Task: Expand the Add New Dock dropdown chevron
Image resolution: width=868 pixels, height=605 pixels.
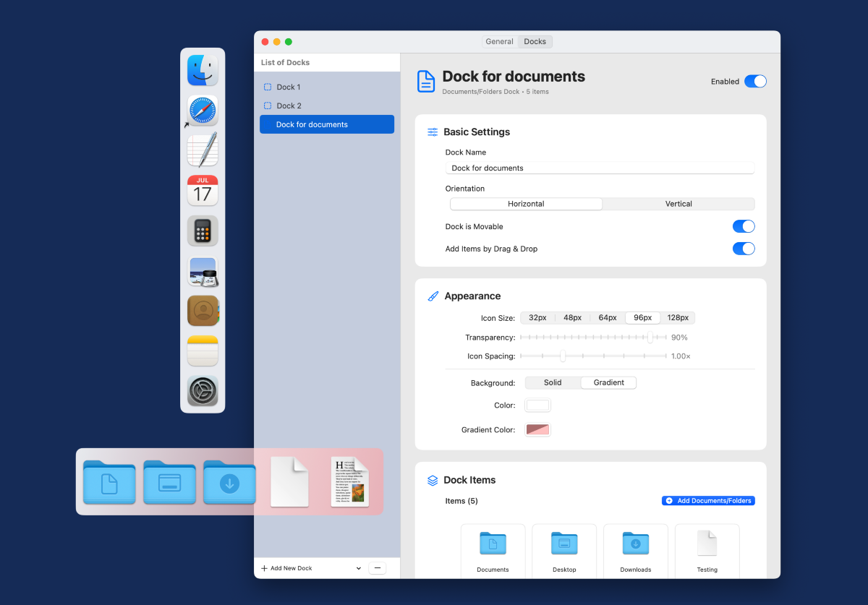Action: click(x=359, y=569)
